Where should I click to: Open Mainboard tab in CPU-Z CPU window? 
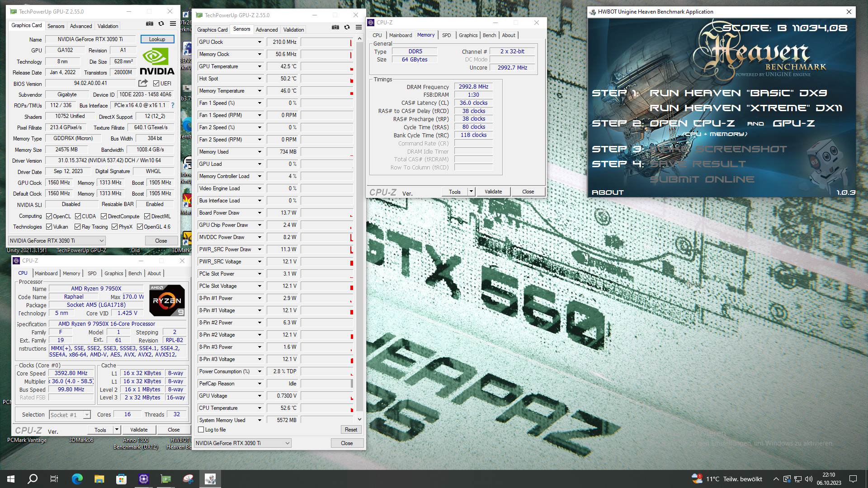click(46, 273)
